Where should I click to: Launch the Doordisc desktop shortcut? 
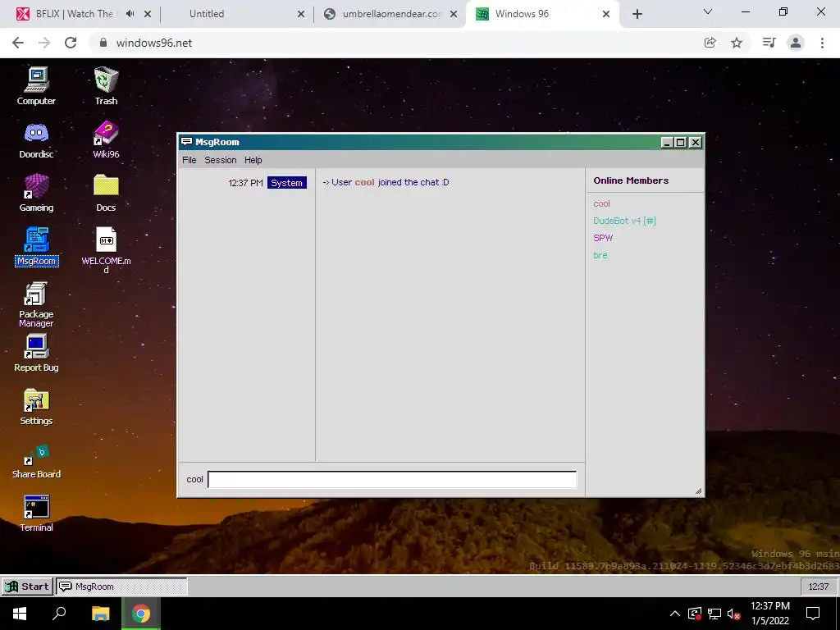click(x=36, y=139)
